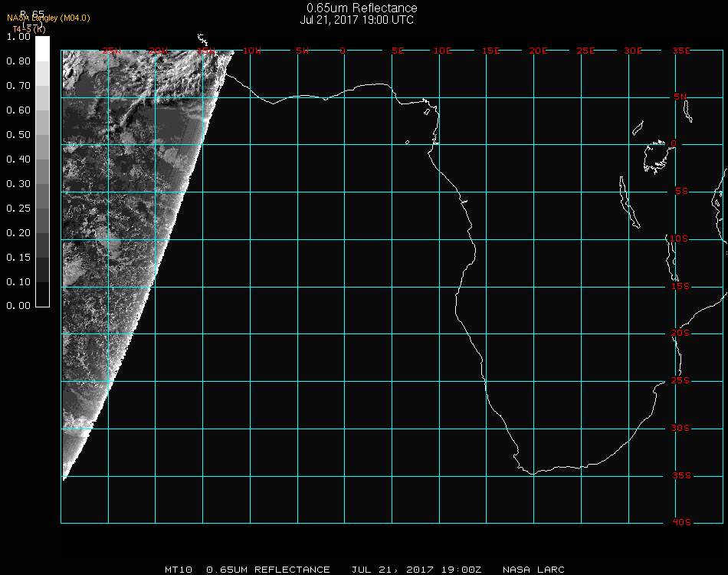Click the 15E longitude label
Viewport: 728px width, 575px height.
pos(490,51)
